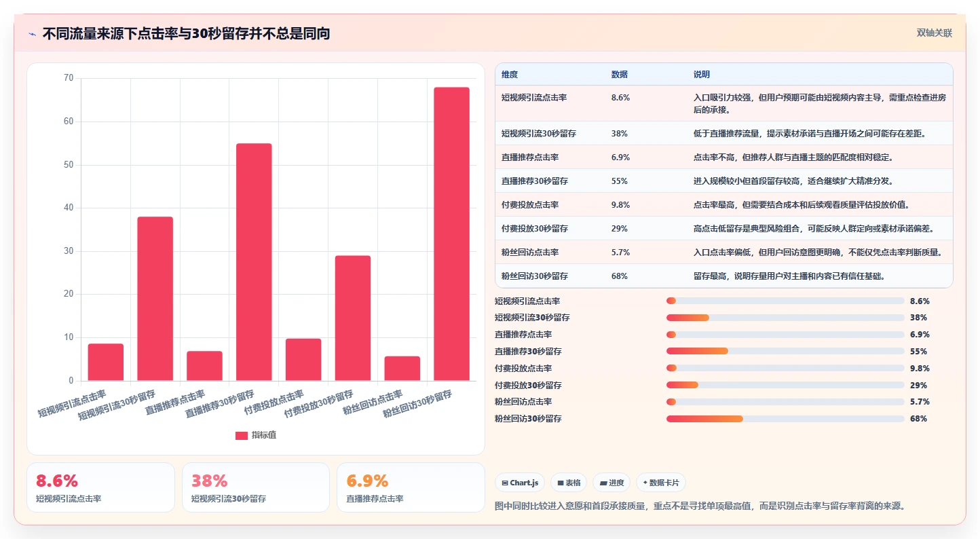Image resolution: width=980 pixels, height=539 pixels.
Task: Click the 付费投放30秒留存 bar in the chart
Action: [x=353, y=318]
